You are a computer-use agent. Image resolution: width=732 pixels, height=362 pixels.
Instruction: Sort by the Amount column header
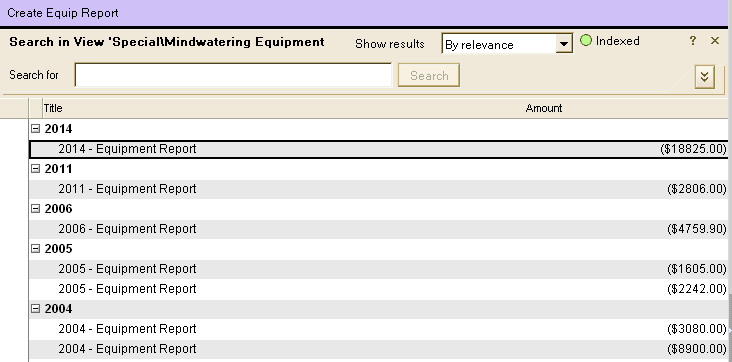[543, 108]
